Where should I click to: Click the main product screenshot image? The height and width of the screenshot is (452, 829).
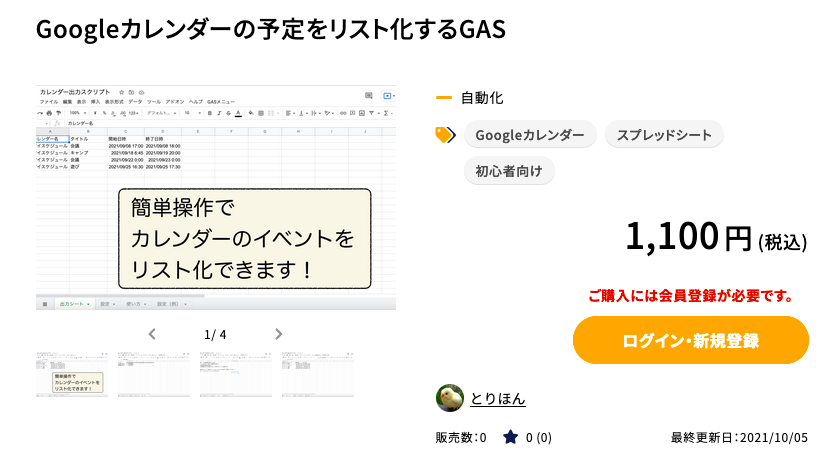tap(216, 197)
